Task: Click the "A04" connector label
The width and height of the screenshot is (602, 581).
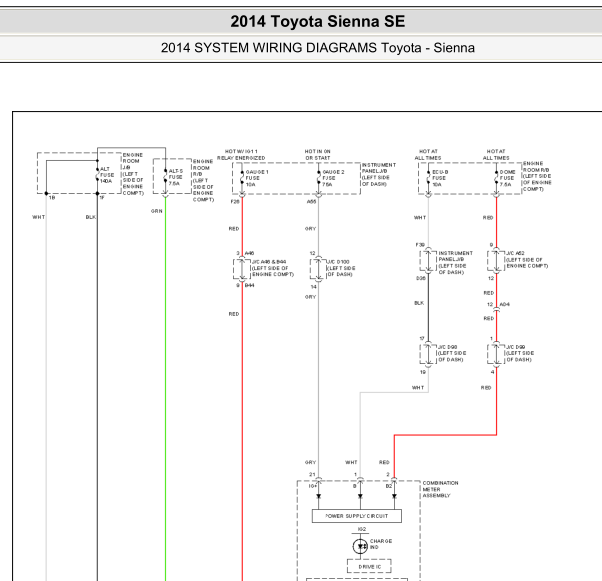Action: coord(504,305)
